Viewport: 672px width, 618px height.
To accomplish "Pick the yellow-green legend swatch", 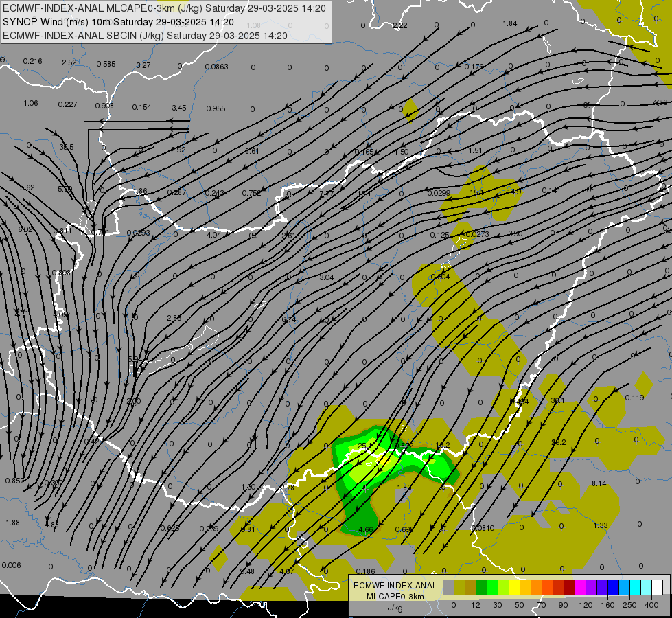I will coord(504,587).
